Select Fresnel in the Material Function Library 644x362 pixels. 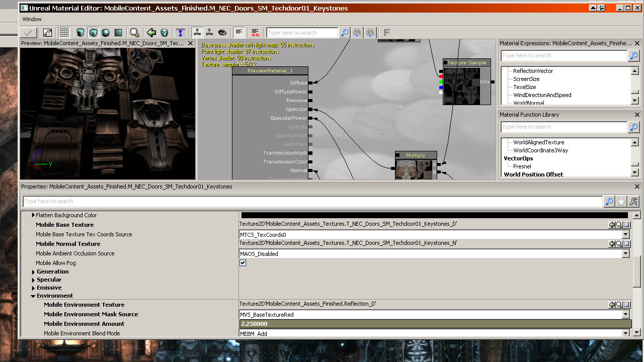(522, 166)
